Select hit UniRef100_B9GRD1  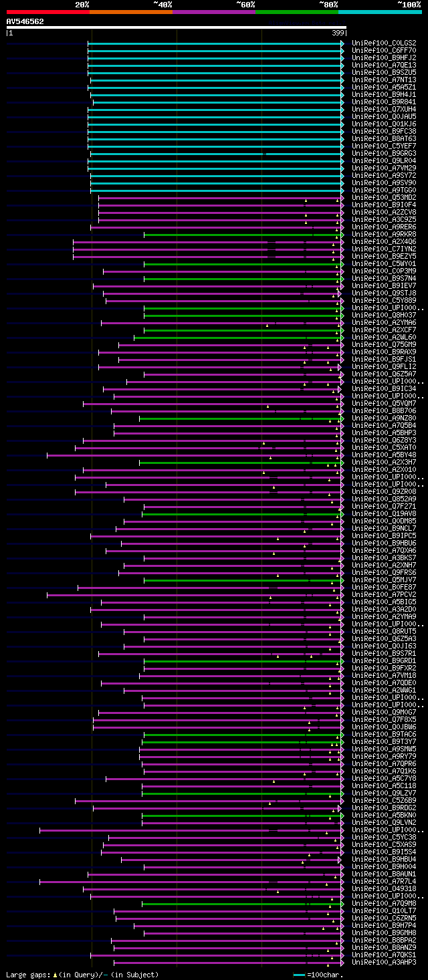point(383,661)
